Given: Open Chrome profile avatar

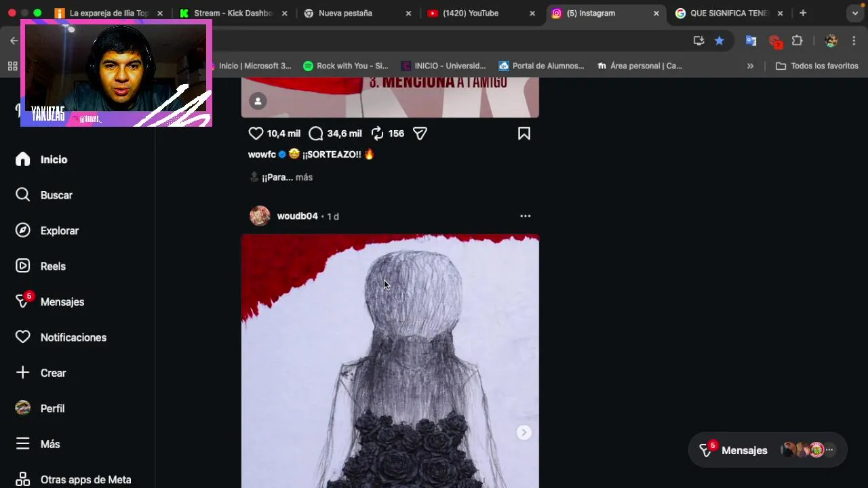Looking at the screenshot, I should point(831,41).
